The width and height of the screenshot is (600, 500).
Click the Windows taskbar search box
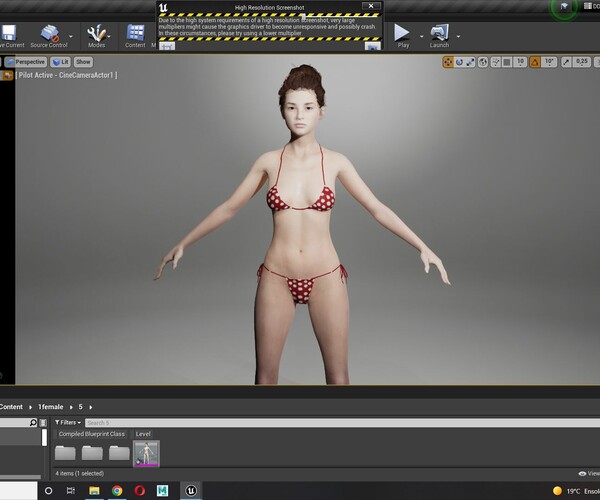19,490
